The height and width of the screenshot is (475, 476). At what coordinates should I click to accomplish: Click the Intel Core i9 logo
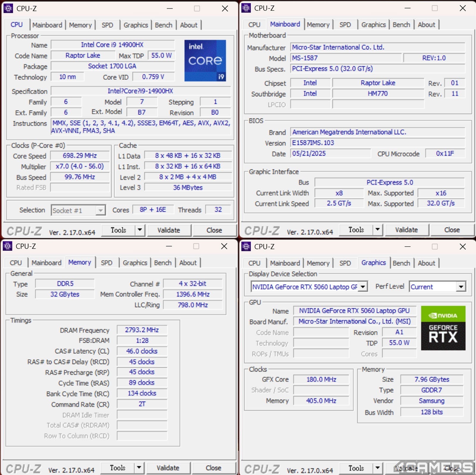[205, 60]
